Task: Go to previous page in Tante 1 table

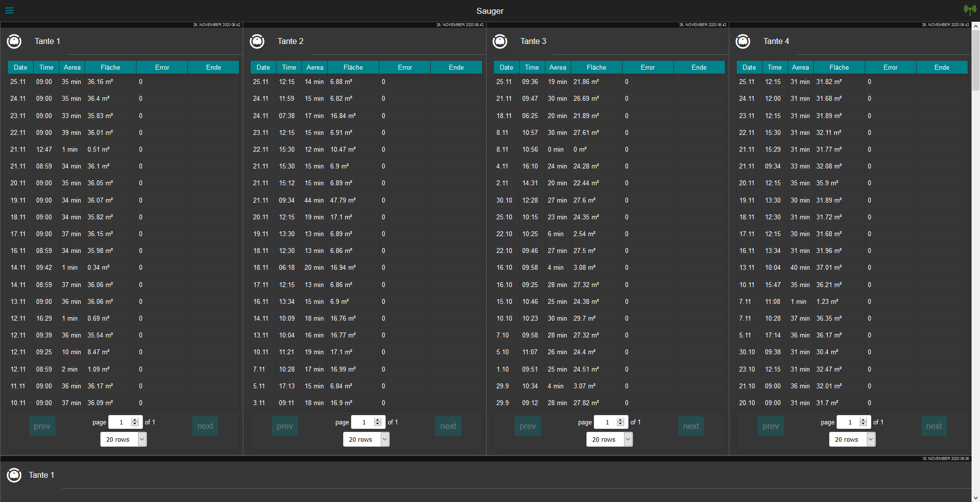Action: [42, 426]
